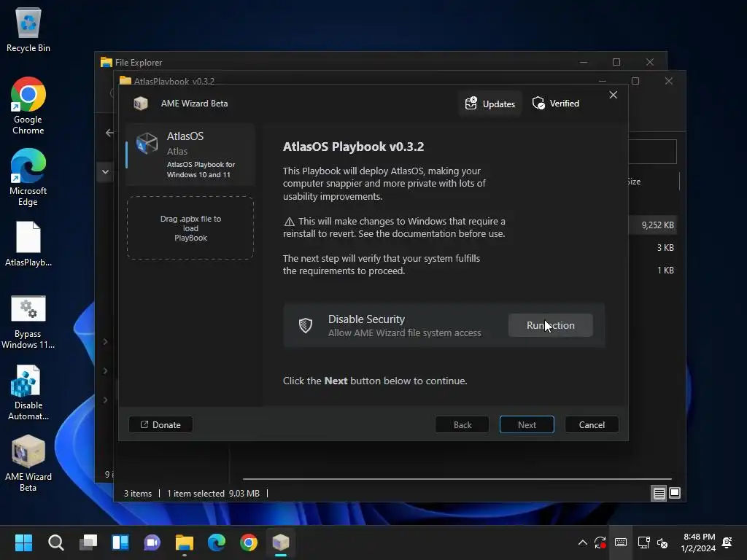Viewport: 747px width, 560px height.
Task: Close the AME Wizard Beta dialog
Action: tap(613, 95)
